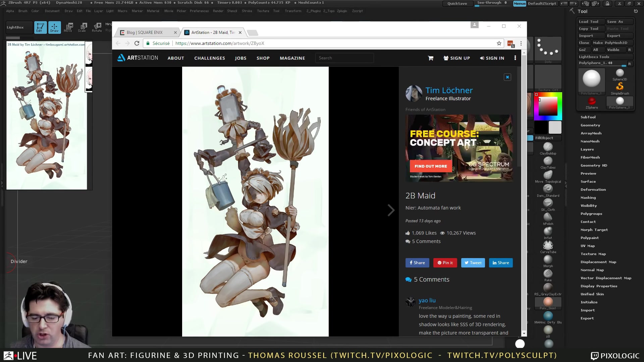Expand the Polypaint section
Screen dimensions: 644x362
pyautogui.click(x=589, y=238)
